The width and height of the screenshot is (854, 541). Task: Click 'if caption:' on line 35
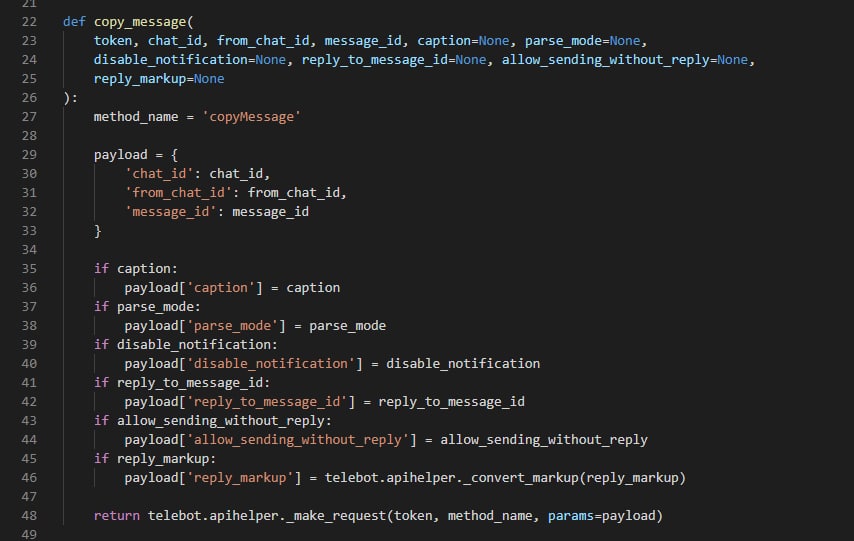pyautogui.click(x=136, y=269)
